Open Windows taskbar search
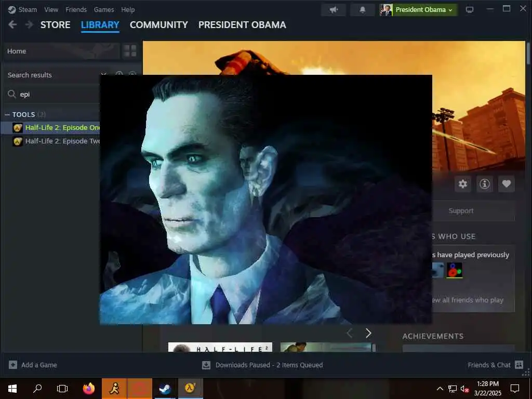This screenshot has width=532, height=399. [37, 389]
